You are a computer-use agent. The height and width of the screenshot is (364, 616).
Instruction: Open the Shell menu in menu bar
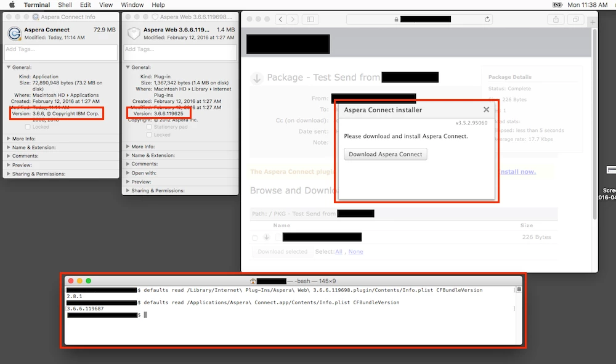tap(65, 5)
